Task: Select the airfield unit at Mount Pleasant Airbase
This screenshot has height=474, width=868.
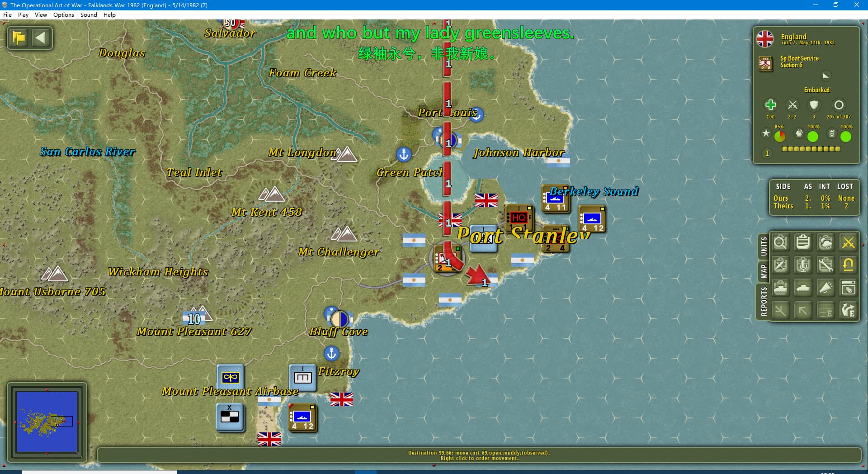Action: click(231, 377)
